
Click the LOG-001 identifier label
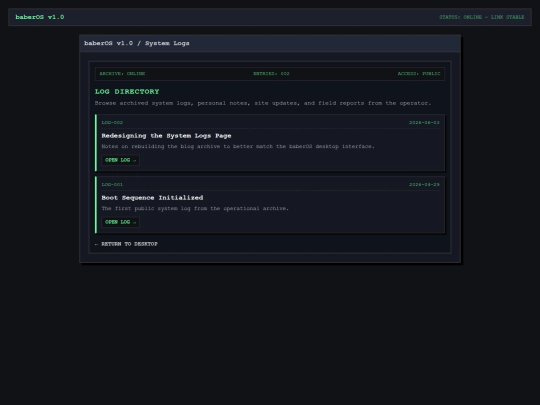(x=112, y=185)
